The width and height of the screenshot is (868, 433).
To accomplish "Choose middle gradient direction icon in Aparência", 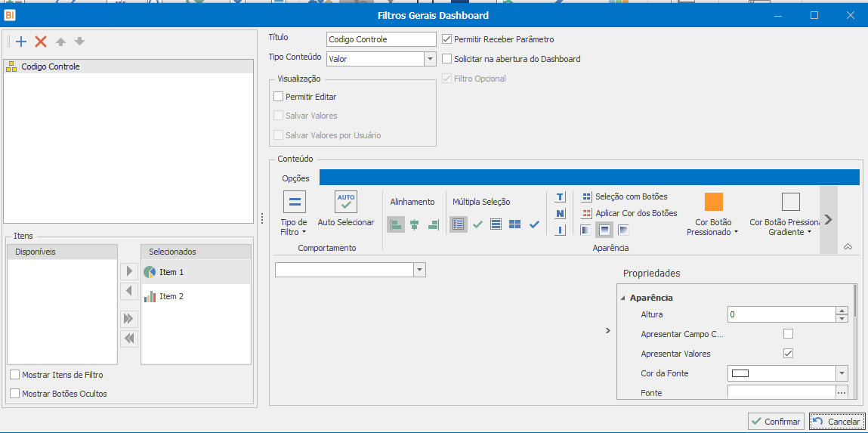I will pyautogui.click(x=604, y=230).
